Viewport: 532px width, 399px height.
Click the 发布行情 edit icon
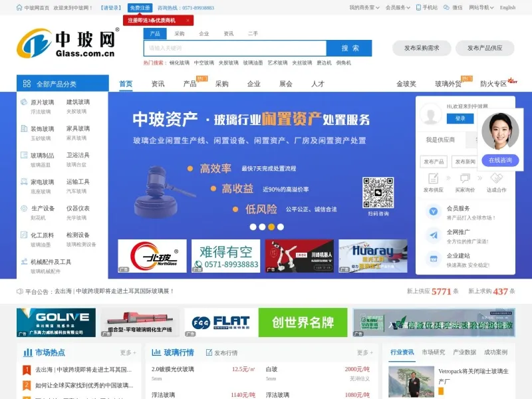point(209,352)
